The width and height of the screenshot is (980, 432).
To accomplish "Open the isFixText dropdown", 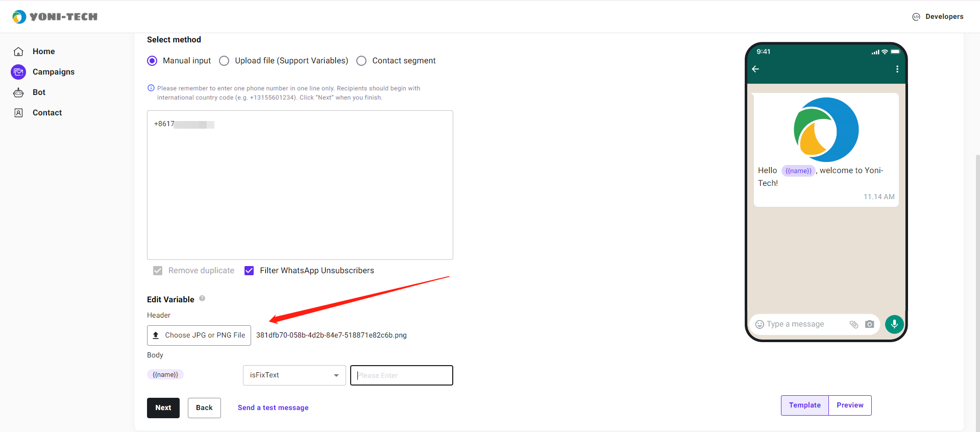I will click(x=295, y=375).
